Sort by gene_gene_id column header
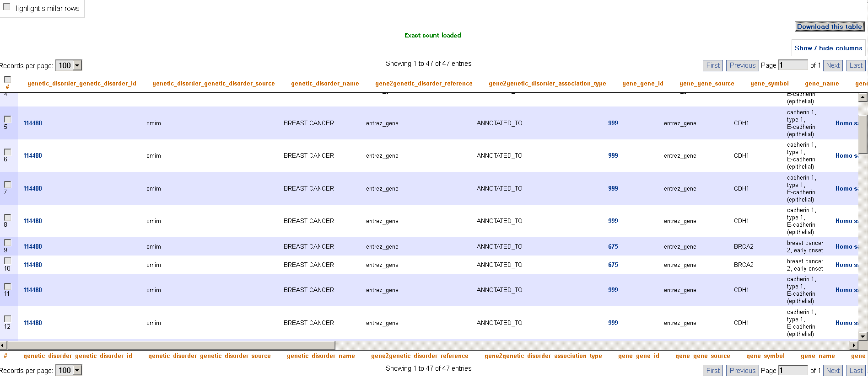 (x=643, y=84)
